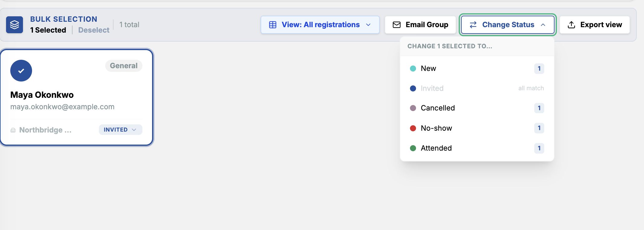
Task: Click the General tag on Maya's card
Action: 124,66
